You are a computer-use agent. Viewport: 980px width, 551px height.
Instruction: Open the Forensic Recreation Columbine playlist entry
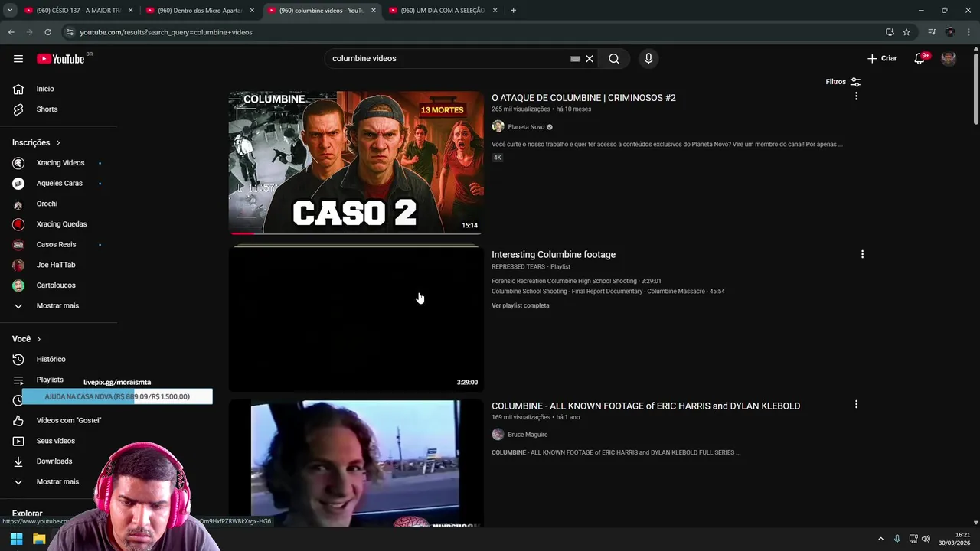pos(577,281)
